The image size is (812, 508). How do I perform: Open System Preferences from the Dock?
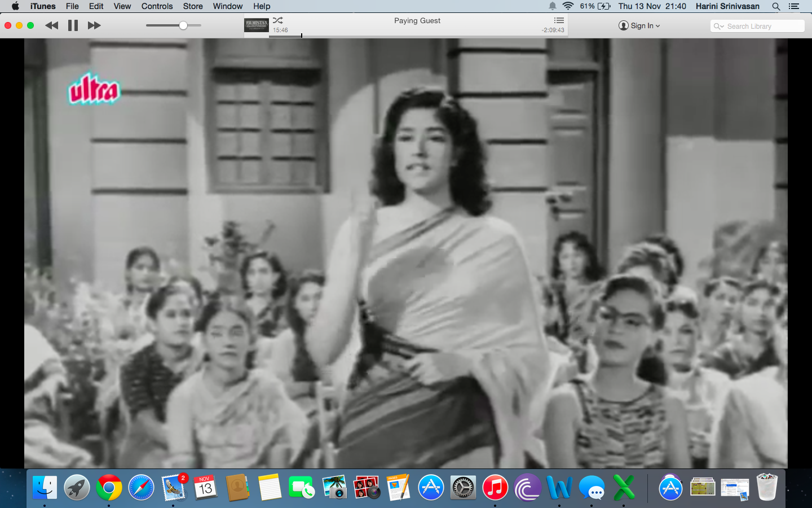tap(463, 488)
